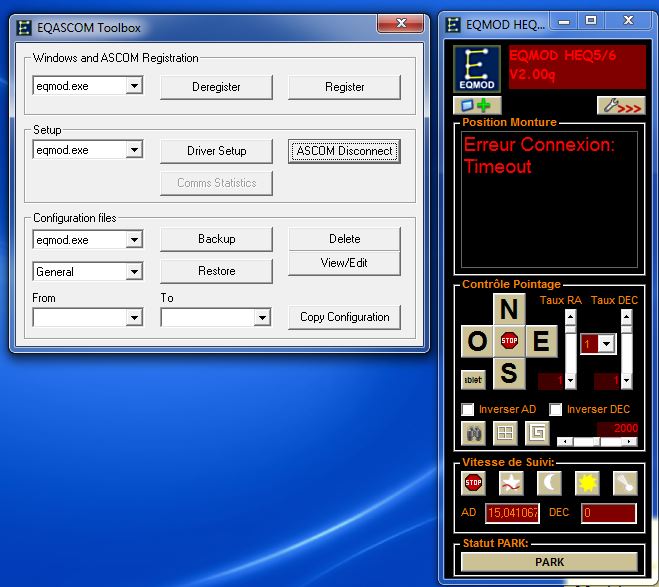Click the 'Erreur Connexion: Timeout' message

[539, 155]
